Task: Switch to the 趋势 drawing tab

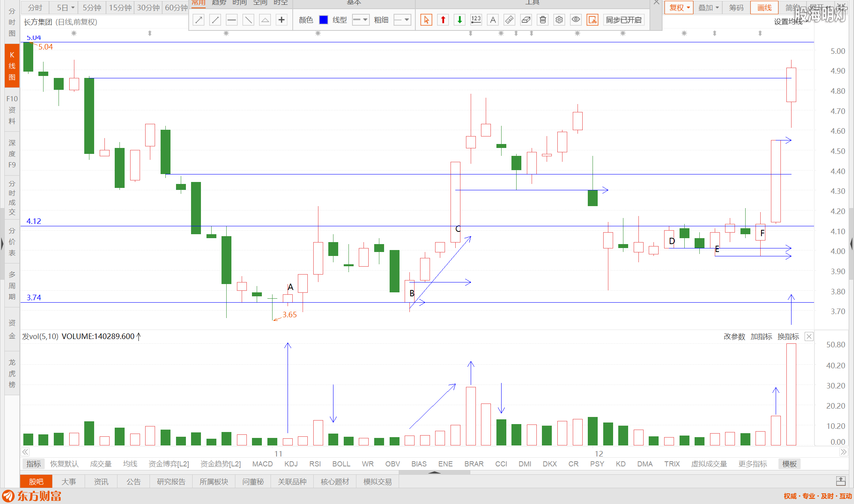Action: (x=219, y=3)
